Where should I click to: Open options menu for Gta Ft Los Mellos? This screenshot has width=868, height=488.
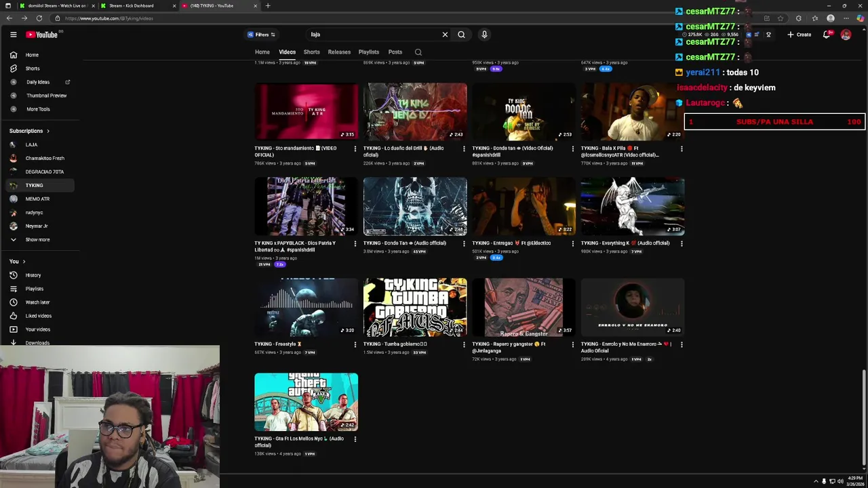coord(355,439)
